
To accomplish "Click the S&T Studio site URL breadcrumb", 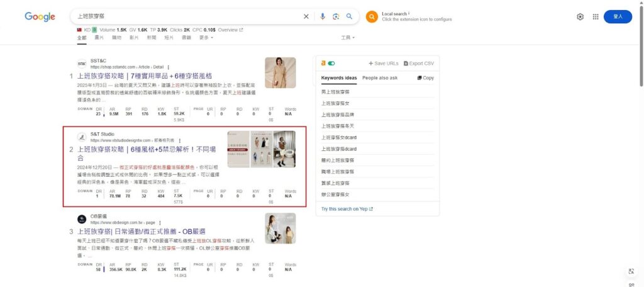I will [132, 140].
